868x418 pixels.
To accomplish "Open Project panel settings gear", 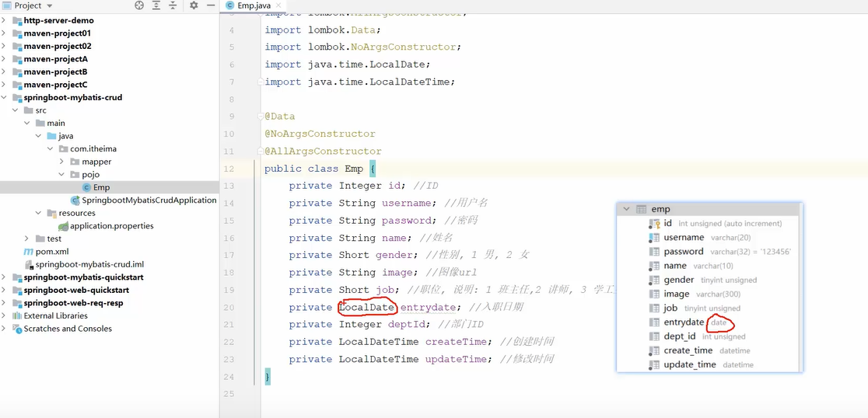I will pos(194,5).
